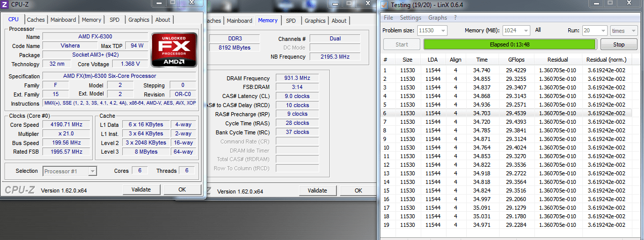644x240 pixels.
Task: Click the Start button in LinX
Action: tap(402, 44)
